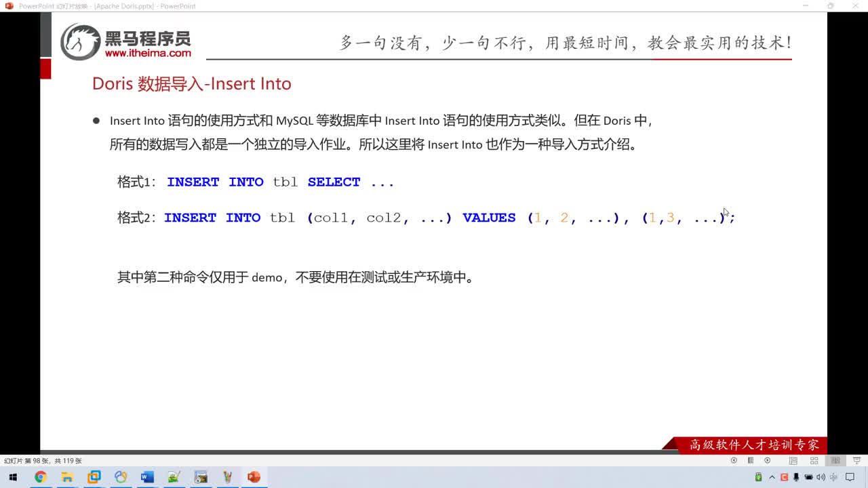Activate PowerPoint taskbar icon

coord(254,477)
